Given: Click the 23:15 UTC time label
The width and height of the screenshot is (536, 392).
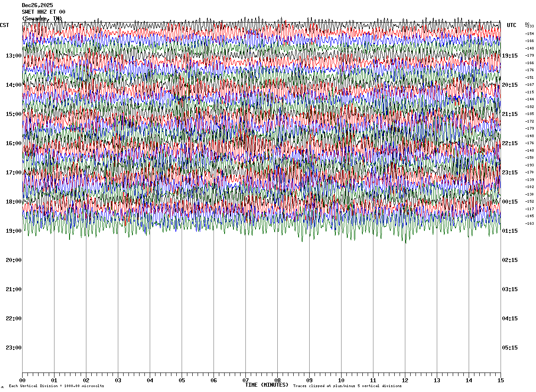Looking at the screenshot, I should [509, 173].
